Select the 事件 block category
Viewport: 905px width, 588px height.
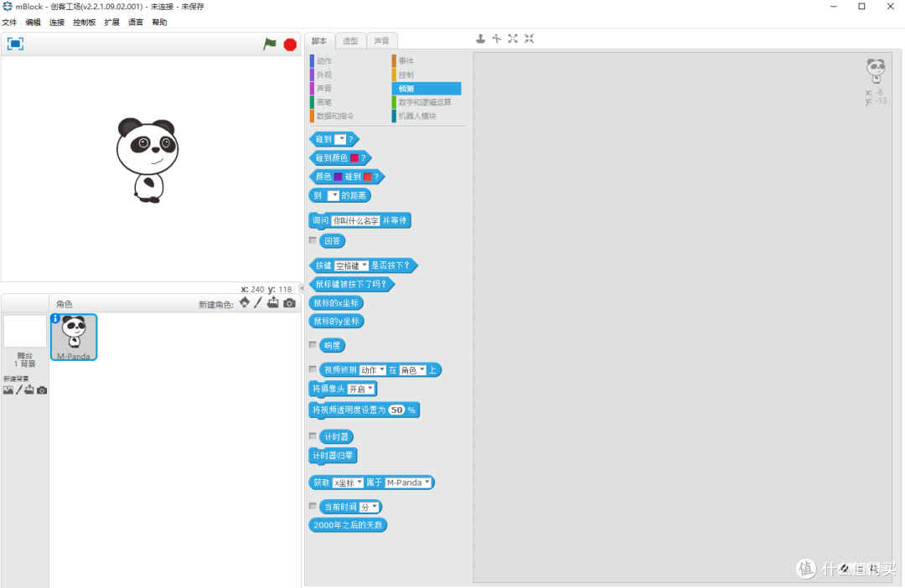click(406, 61)
